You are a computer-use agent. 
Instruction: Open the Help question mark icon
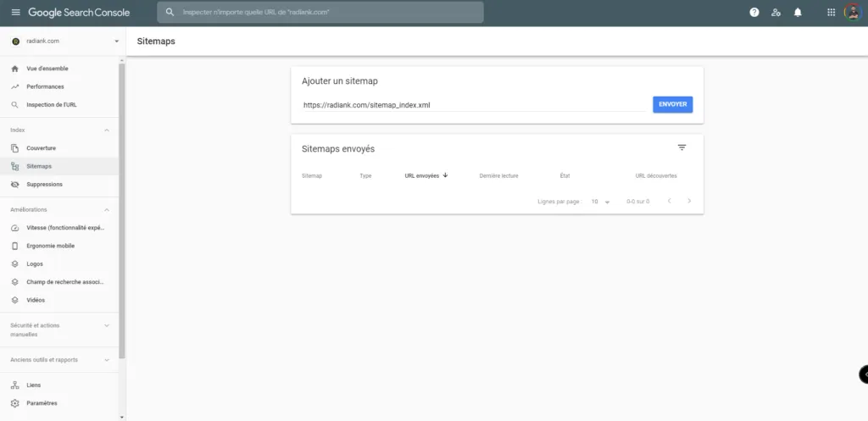tap(754, 12)
